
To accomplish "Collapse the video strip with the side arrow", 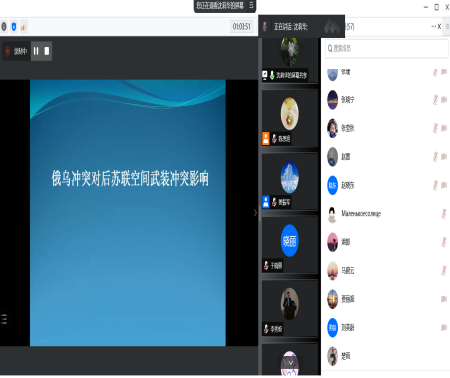I will [256, 213].
